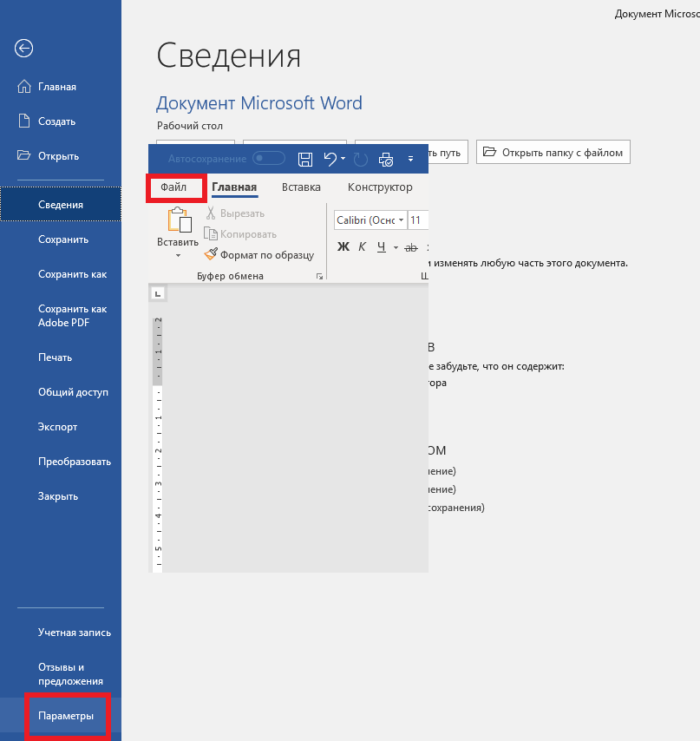
Task: Apply underline formatting (Ч)
Action: tap(381, 247)
